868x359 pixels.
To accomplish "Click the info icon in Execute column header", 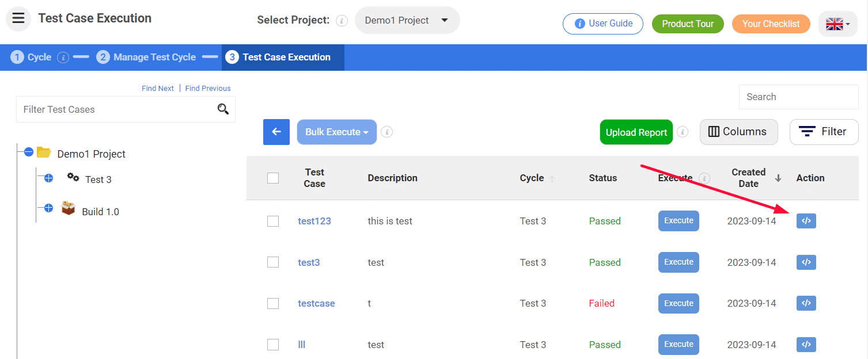I will pos(704,178).
